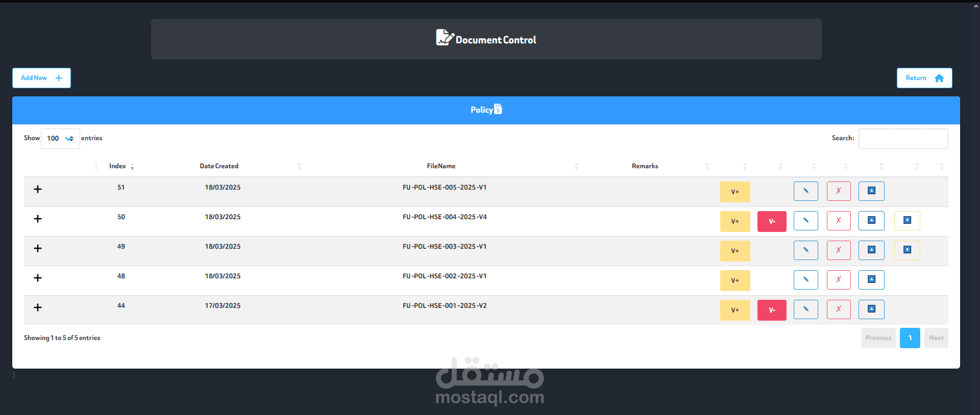Click the Policy document icon in blue header
This screenshot has height=415, width=980.
point(498,109)
